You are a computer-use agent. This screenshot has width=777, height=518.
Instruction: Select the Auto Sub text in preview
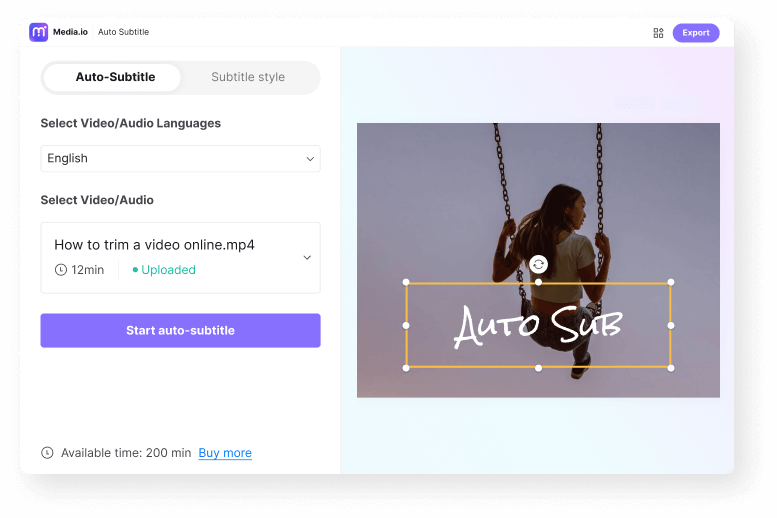coord(538,325)
